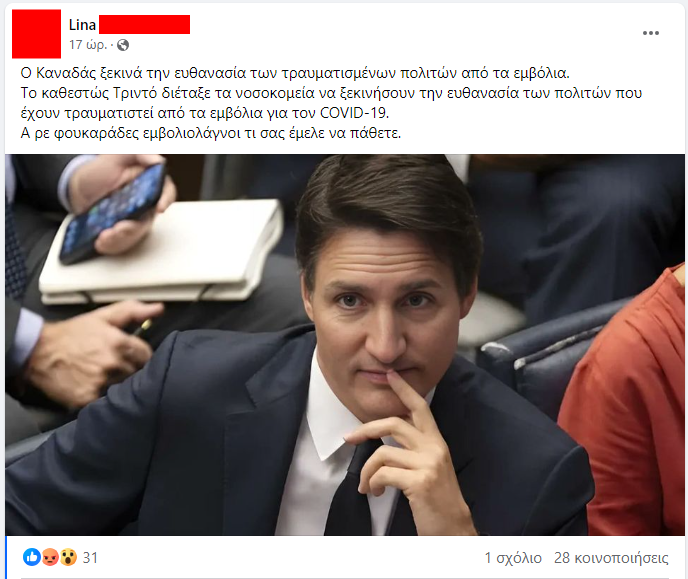This screenshot has height=579, width=688.
Task: Click the red covered surname bar
Action: pos(144,25)
